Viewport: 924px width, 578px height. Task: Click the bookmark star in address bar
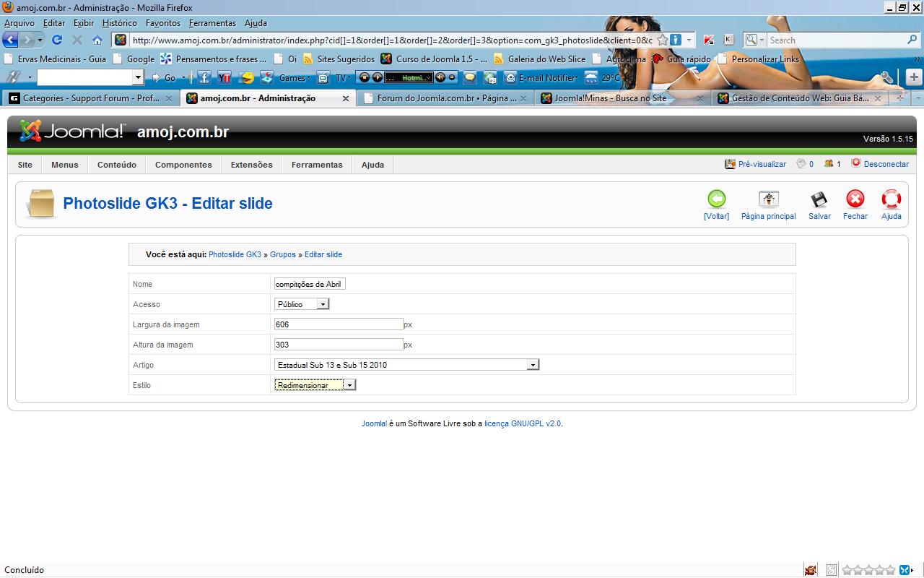pyautogui.click(x=662, y=40)
